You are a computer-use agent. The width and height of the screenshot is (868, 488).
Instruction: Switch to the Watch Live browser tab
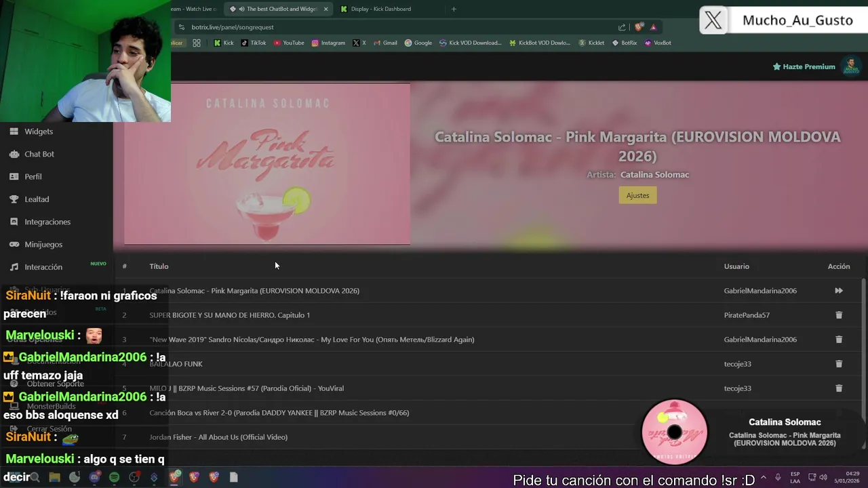[x=193, y=9]
